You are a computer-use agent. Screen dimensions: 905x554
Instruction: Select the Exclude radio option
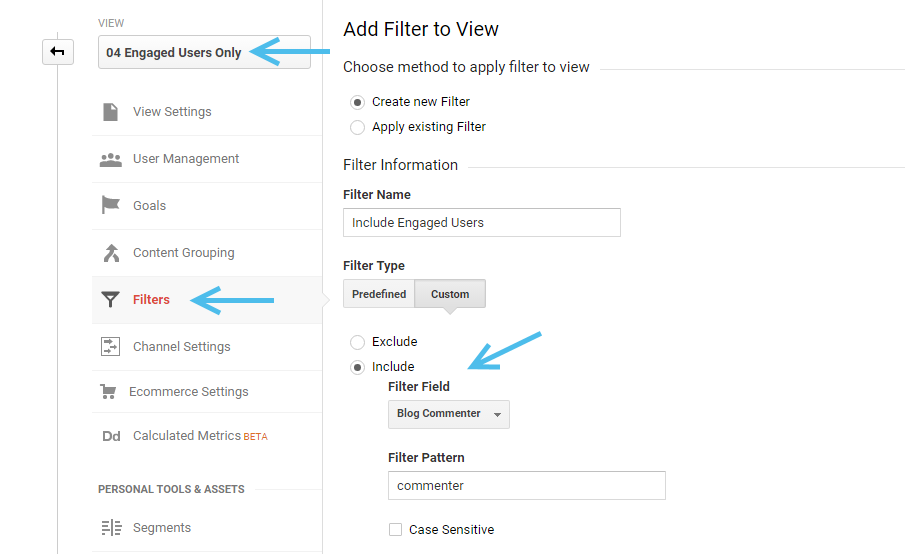click(x=357, y=342)
